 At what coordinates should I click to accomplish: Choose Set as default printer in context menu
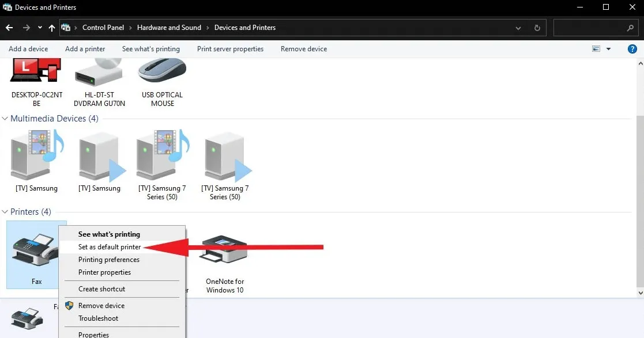(110, 247)
